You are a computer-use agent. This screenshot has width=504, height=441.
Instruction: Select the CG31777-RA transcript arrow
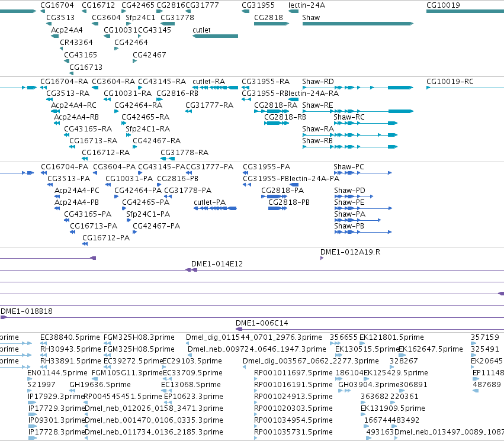pos(189,111)
